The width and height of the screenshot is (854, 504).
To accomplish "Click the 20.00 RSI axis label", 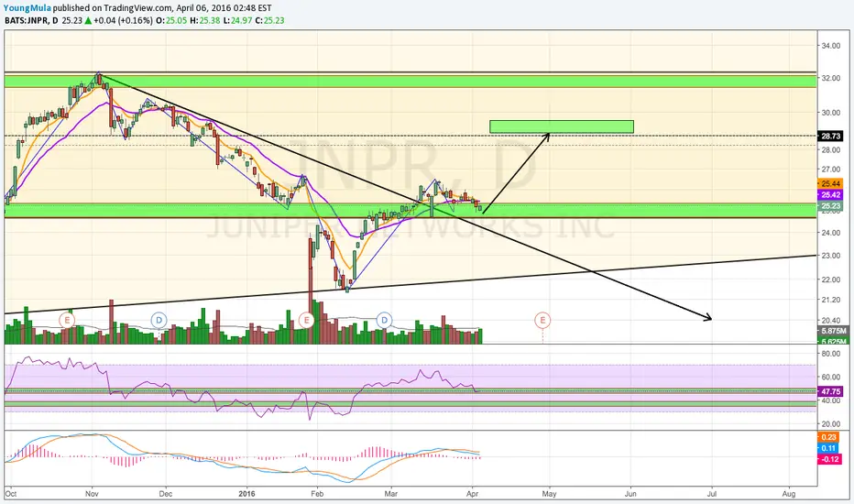I will (830, 424).
